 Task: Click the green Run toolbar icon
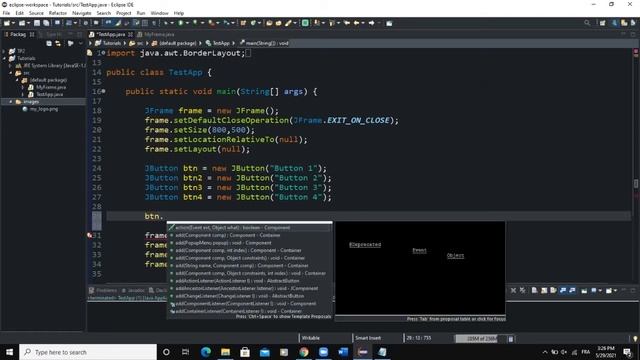[x=180, y=23]
